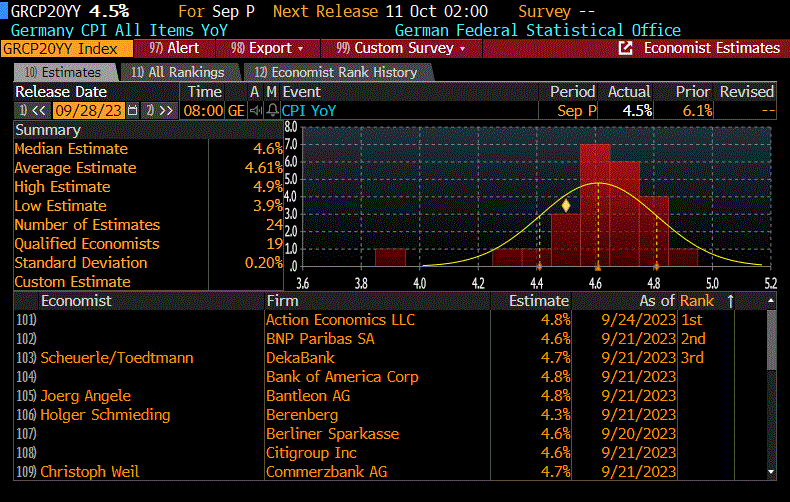Screen dimensions: 790x502
Task: Click the Commerzbank AG firm name
Action: 326,472
